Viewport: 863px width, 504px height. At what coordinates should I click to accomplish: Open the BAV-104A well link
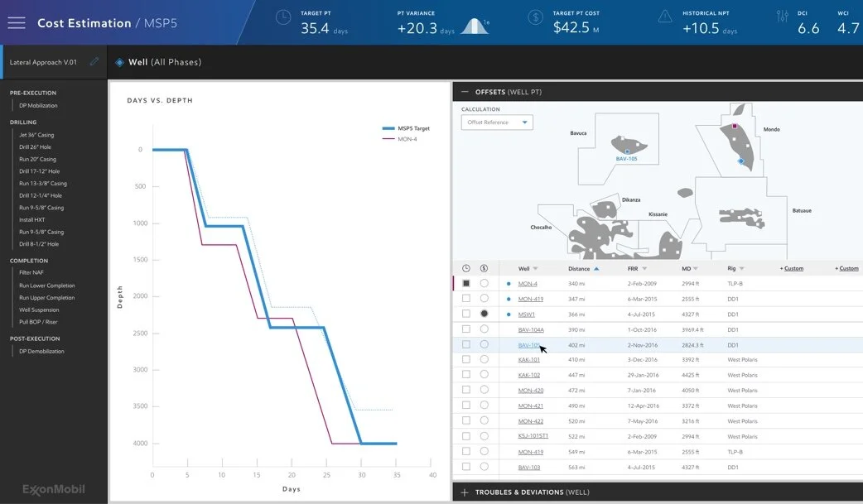coord(531,329)
